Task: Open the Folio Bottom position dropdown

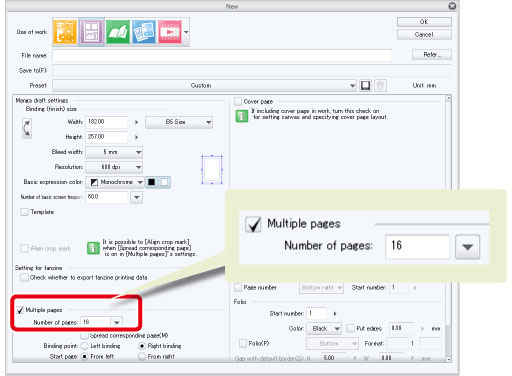Action: (332, 343)
